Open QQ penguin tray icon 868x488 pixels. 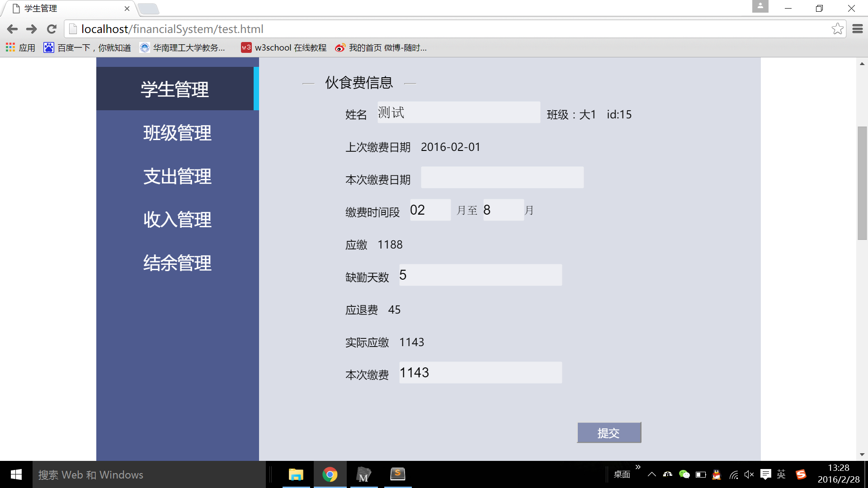click(x=717, y=474)
